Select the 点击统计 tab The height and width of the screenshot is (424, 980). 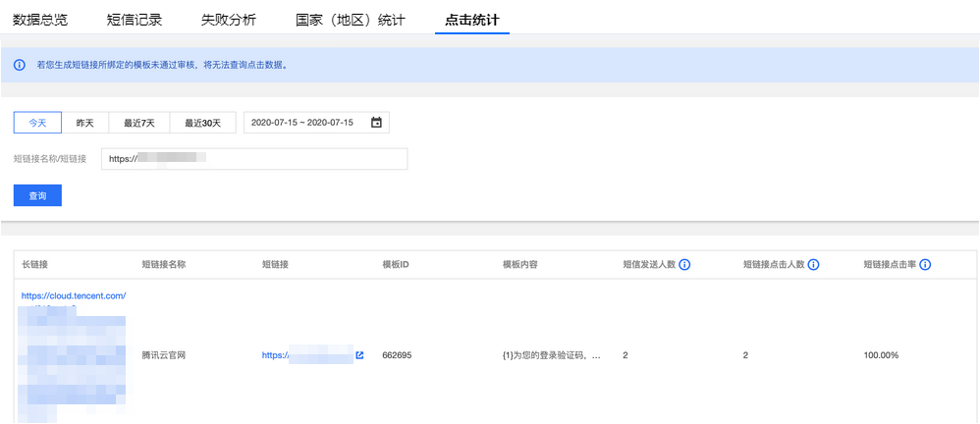point(471,19)
